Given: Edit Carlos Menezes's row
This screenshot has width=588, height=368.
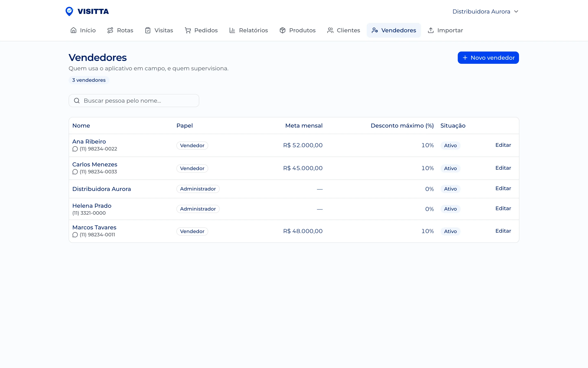Looking at the screenshot, I should coord(503,168).
